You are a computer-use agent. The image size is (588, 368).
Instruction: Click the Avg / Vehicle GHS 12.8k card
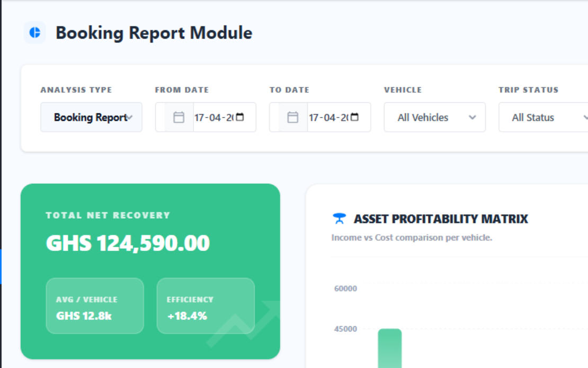coord(95,306)
